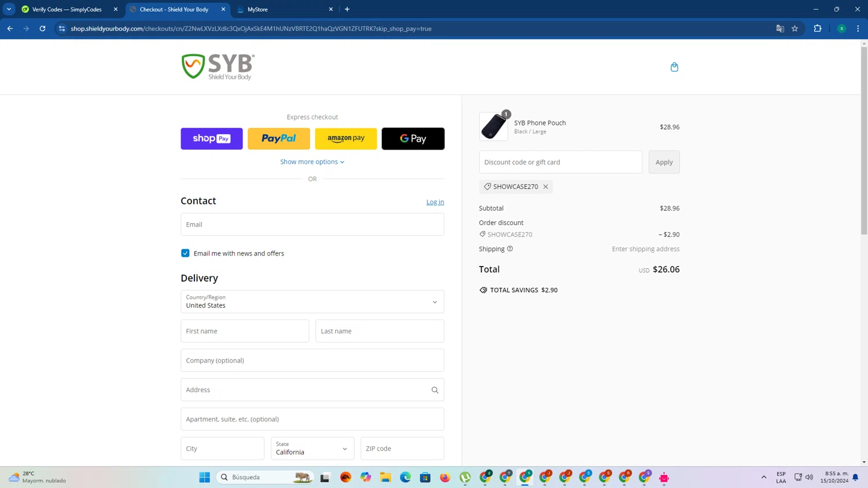Click the Apply discount button
The height and width of the screenshot is (488, 868).
point(664,162)
